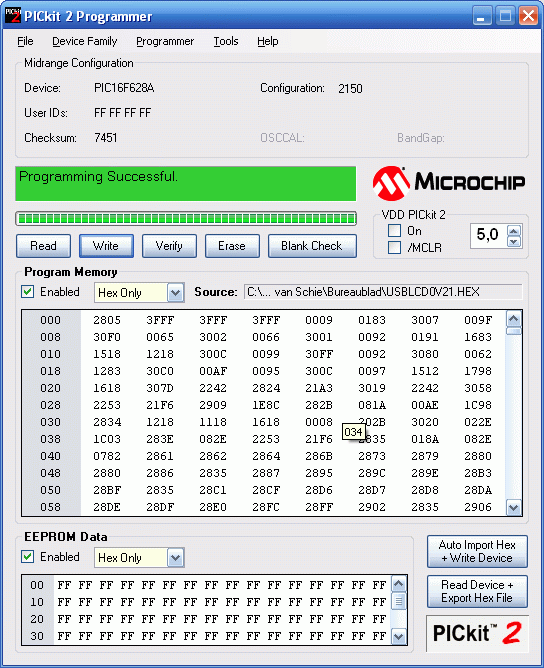Viewport: 544px width, 668px height.
Task: Select program memory cell 2906 in row 058
Action: (478, 507)
